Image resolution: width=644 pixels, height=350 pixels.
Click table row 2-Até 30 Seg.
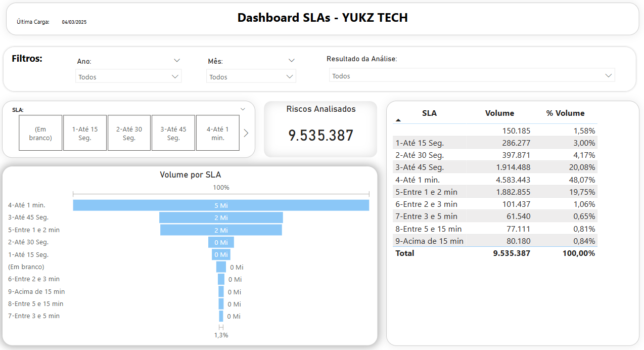(x=495, y=155)
